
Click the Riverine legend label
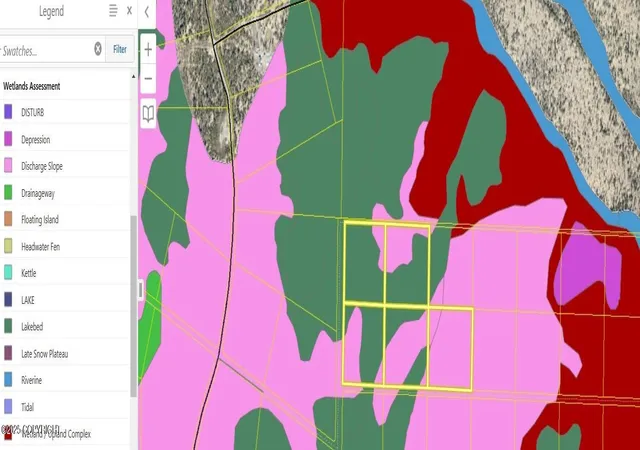click(31, 380)
